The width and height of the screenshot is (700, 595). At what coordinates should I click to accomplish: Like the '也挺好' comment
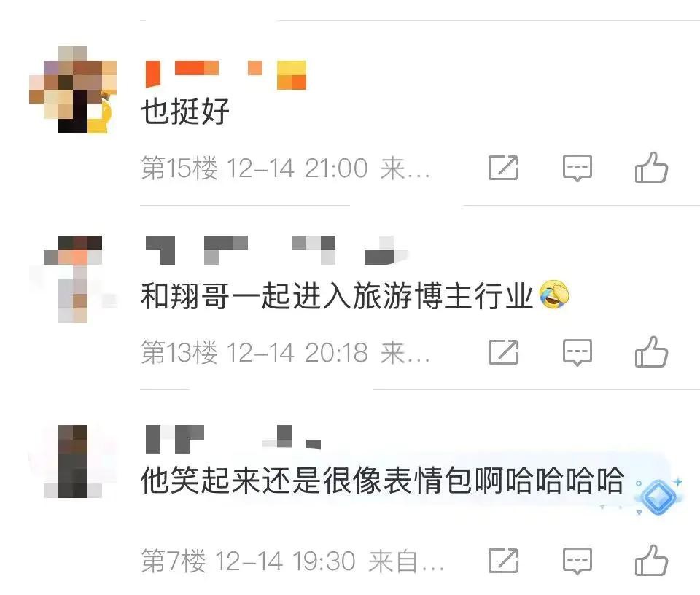tap(651, 168)
